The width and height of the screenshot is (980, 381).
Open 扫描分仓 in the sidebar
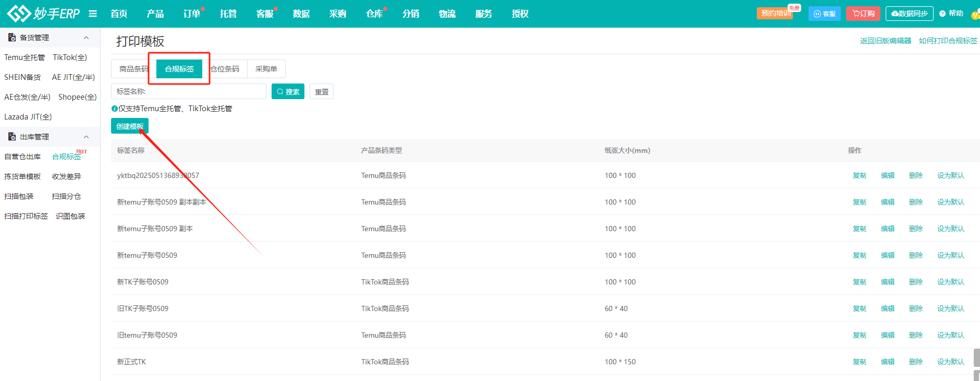(67, 196)
